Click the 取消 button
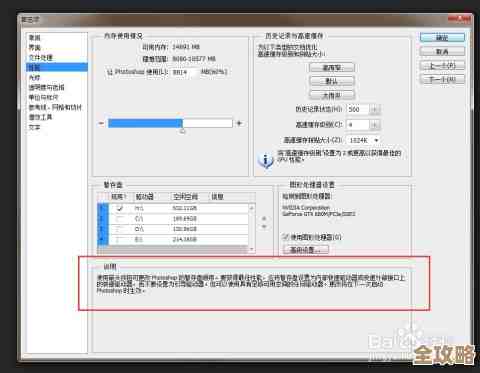The image size is (480, 373). coord(442,52)
